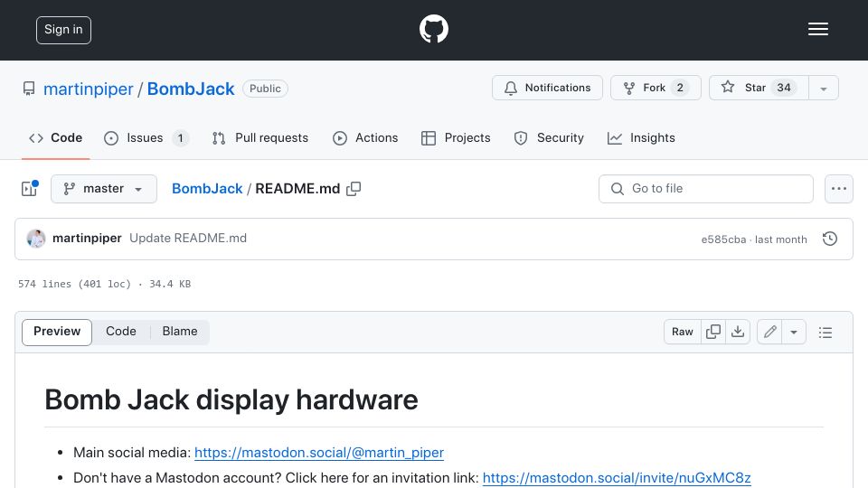Expand the edit options dropdown arrow
Viewport: 868px width, 488px height.
794,332
